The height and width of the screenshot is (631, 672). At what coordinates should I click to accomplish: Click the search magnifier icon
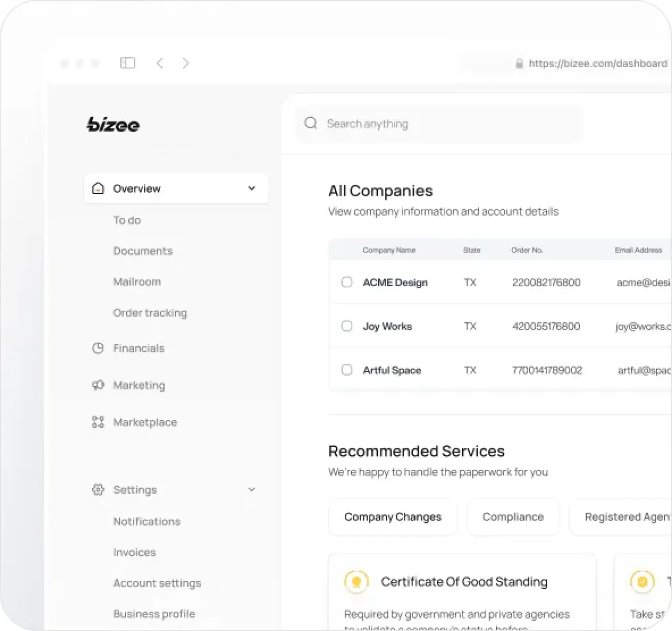311,123
